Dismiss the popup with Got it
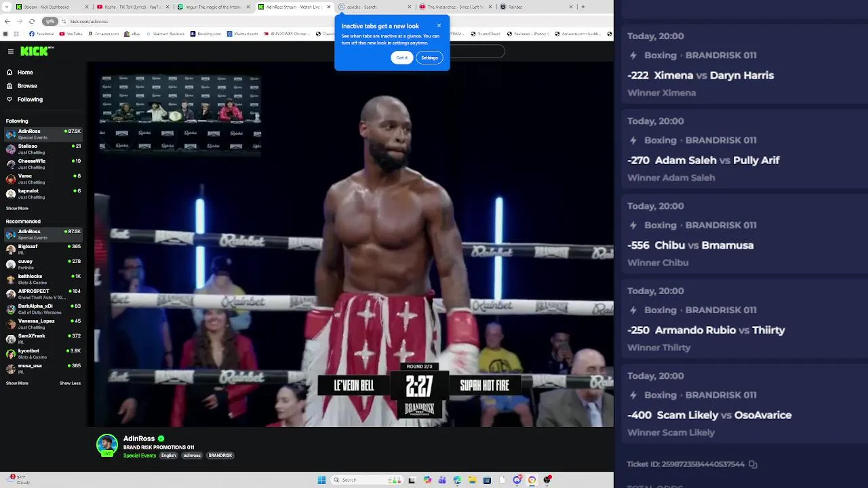Screen dimensions: 868x488 coord(402,58)
